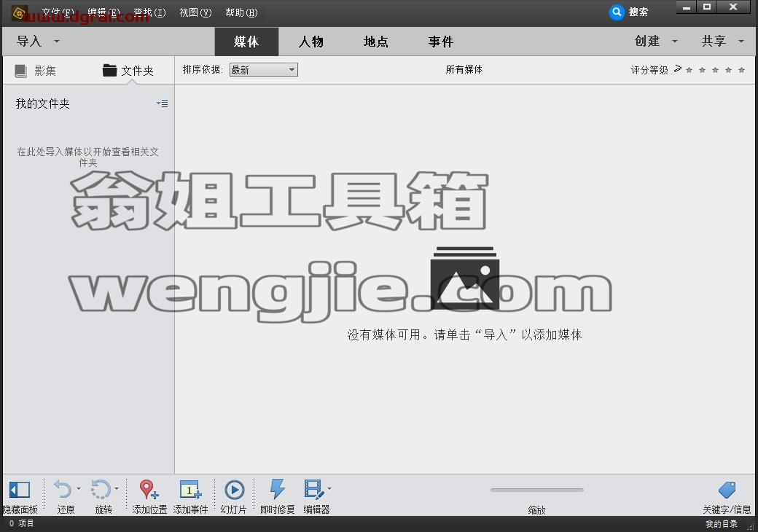This screenshot has height=532, width=758.
Task: Open the Find (查找) menu
Action: 149,12
